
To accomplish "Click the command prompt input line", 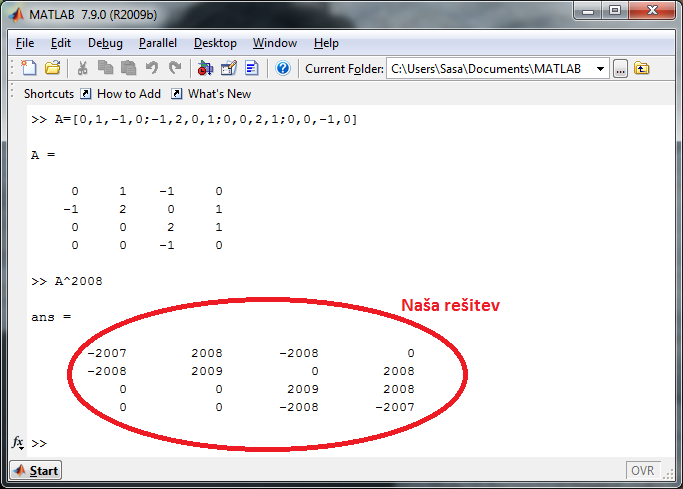I will pyautogui.click(x=300, y=443).
